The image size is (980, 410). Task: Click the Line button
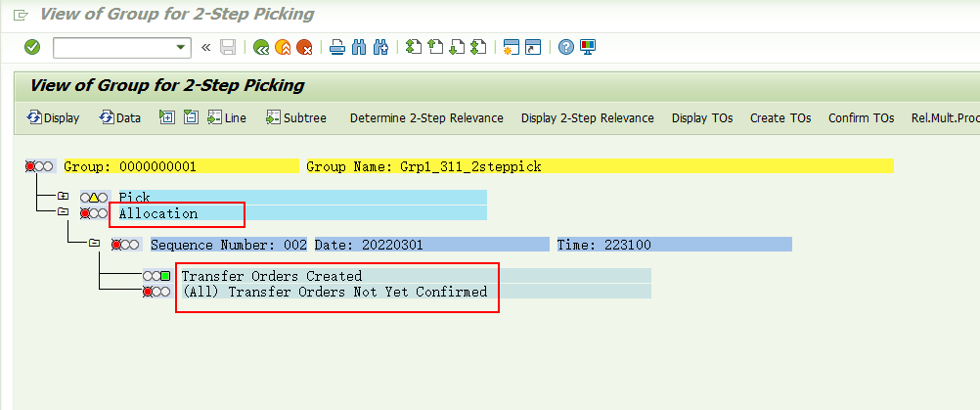click(x=227, y=117)
